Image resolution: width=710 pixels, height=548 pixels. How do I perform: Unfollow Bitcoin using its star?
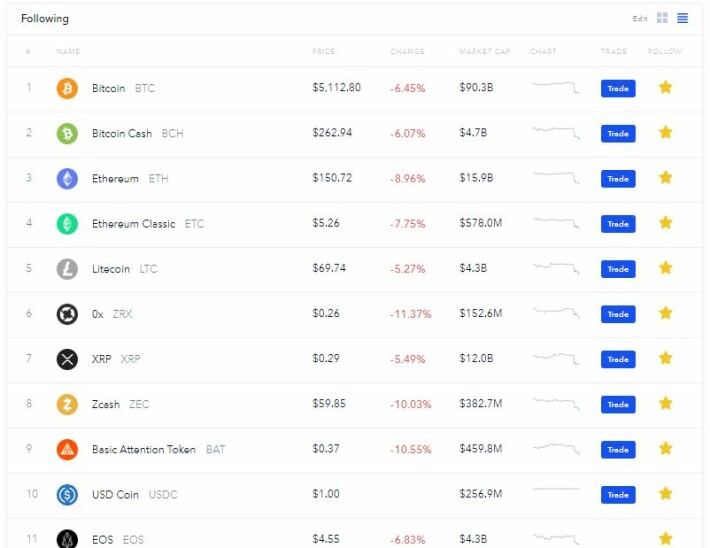[665, 87]
